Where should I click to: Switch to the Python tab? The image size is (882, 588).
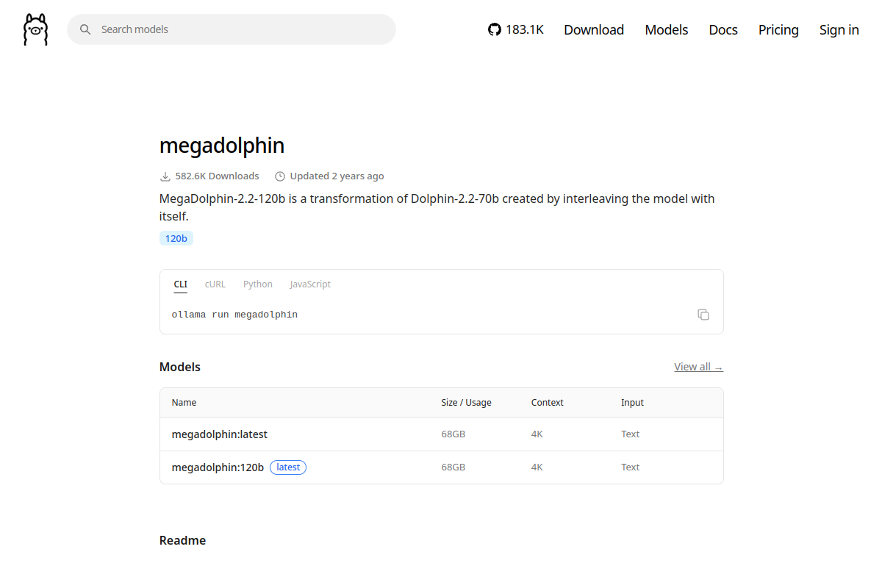(x=258, y=284)
